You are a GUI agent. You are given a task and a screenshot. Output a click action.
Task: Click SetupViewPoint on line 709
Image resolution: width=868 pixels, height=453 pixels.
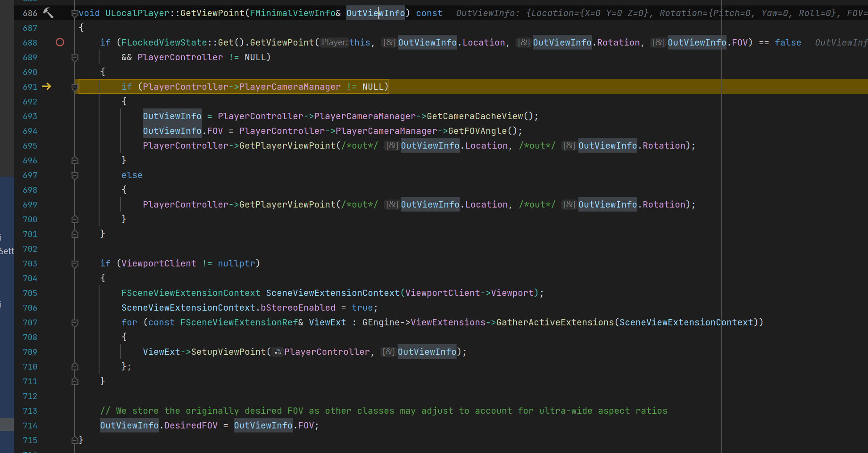click(x=228, y=352)
